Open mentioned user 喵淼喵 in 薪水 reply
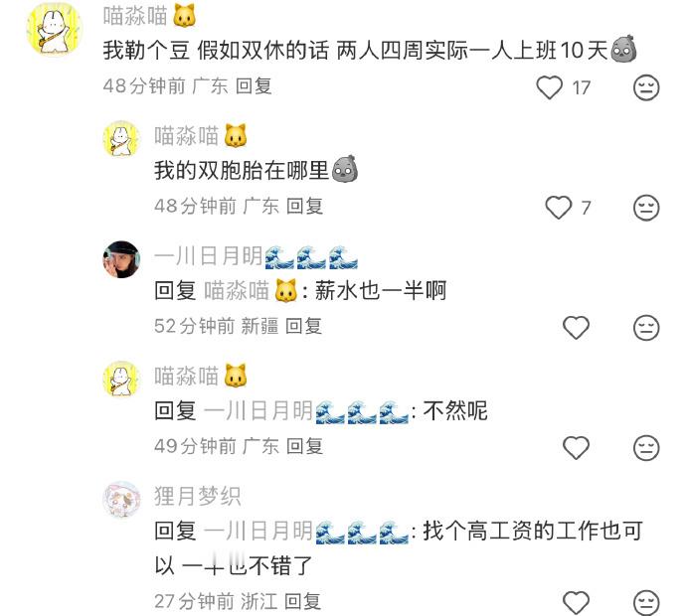Image resolution: width=686 pixels, height=616 pixels. pyautogui.click(x=252, y=291)
